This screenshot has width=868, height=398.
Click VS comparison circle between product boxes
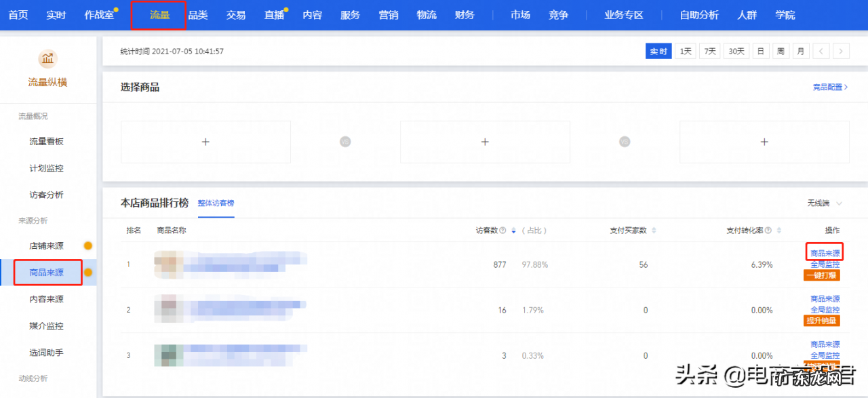click(x=345, y=142)
